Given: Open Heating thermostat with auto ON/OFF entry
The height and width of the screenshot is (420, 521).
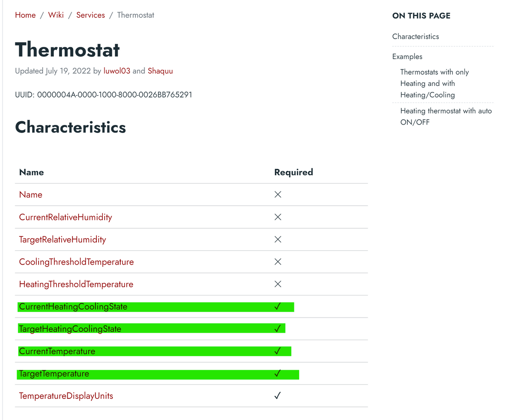Looking at the screenshot, I should 446,116.
